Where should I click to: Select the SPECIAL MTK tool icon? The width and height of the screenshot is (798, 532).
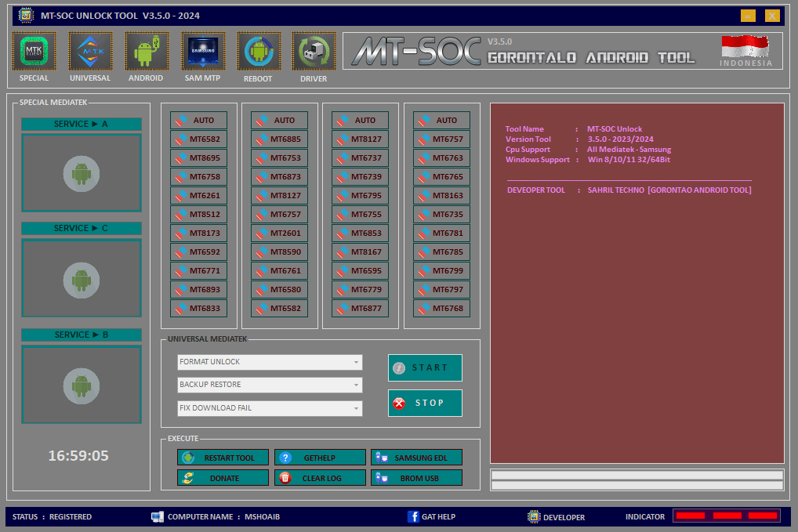point(34,49)
